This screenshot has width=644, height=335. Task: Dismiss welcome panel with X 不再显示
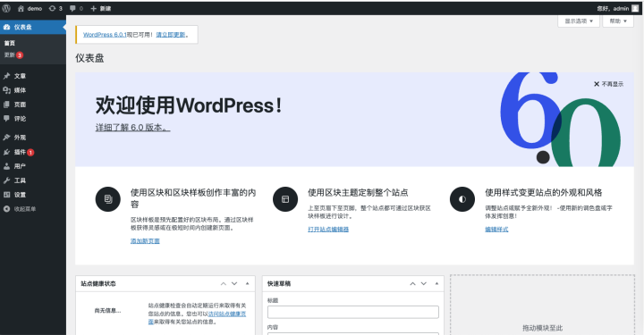coord(608,84)
